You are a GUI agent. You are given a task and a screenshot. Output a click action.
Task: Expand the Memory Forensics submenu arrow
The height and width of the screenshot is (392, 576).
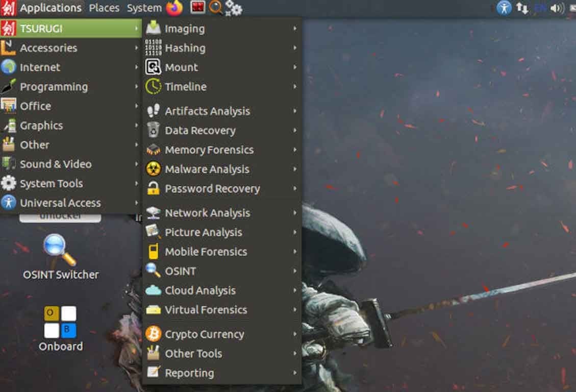(x=295, y=150)
